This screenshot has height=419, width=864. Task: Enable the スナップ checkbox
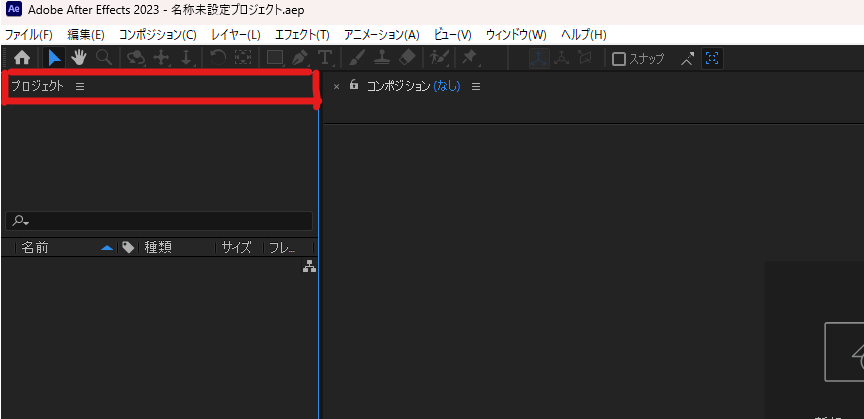[619, 58]
